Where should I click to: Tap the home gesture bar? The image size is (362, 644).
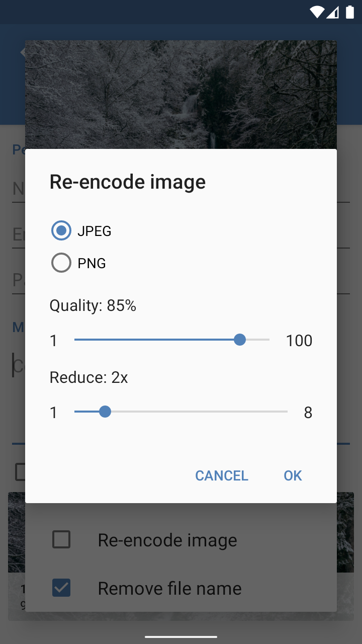[x=181, y=637]
